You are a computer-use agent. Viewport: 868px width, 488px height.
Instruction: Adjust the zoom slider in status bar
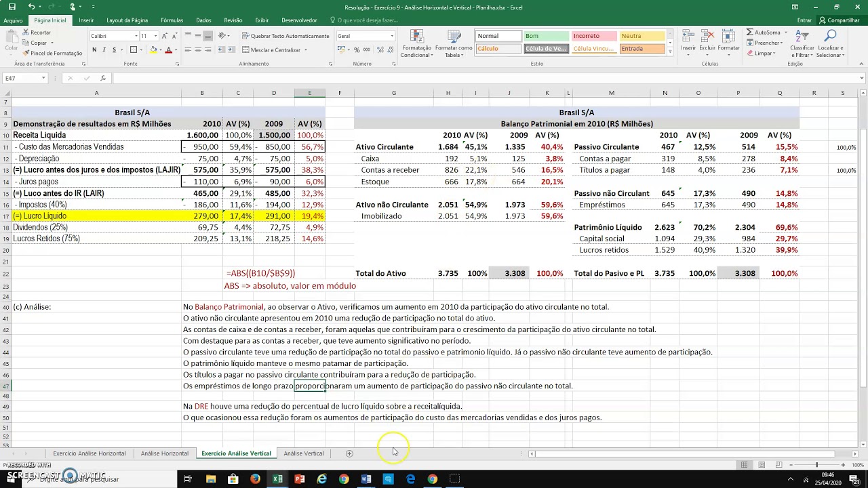click(816, 465)
